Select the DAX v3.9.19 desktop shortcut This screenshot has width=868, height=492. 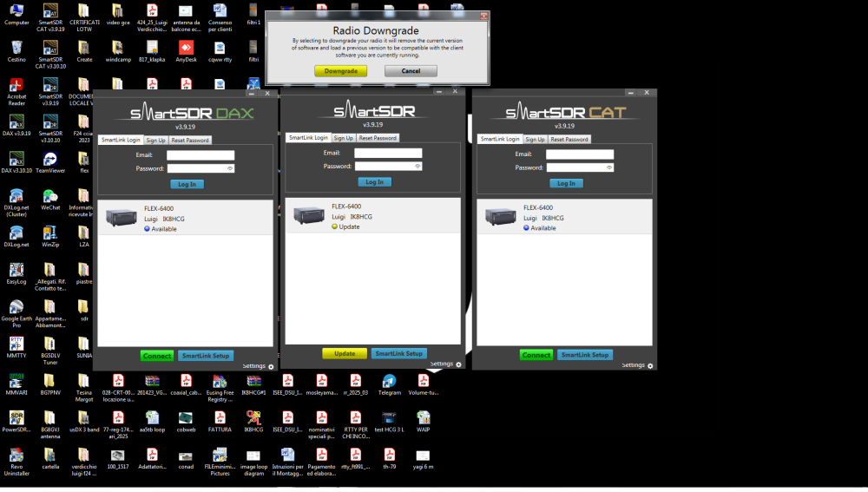[x=16, y=125]
